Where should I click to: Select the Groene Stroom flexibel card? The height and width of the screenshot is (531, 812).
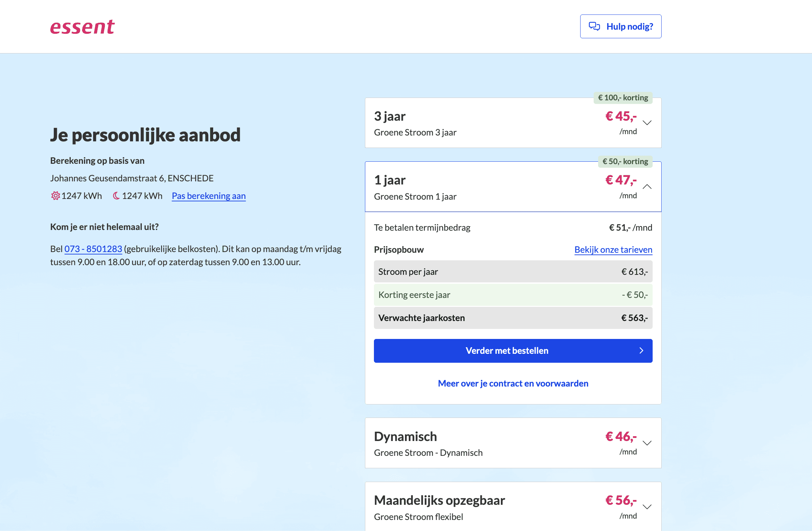click(x=483, y=507)
